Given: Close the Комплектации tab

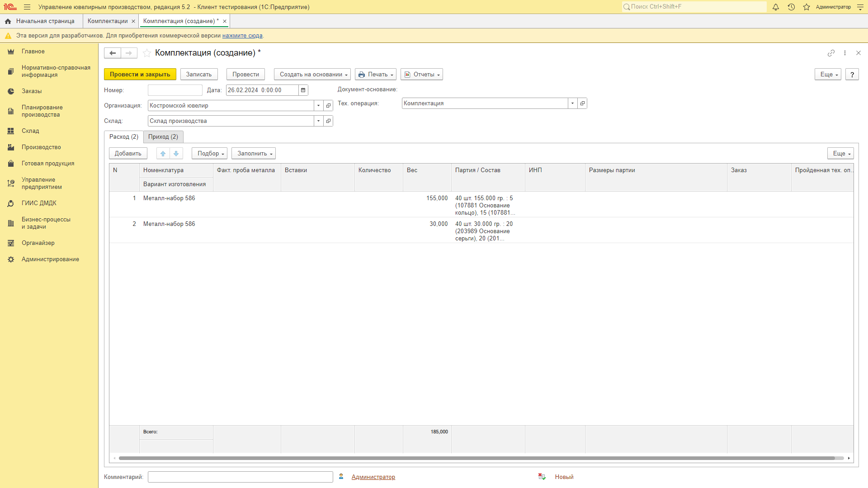Looking at the screenshot, I should coord(133,21).
